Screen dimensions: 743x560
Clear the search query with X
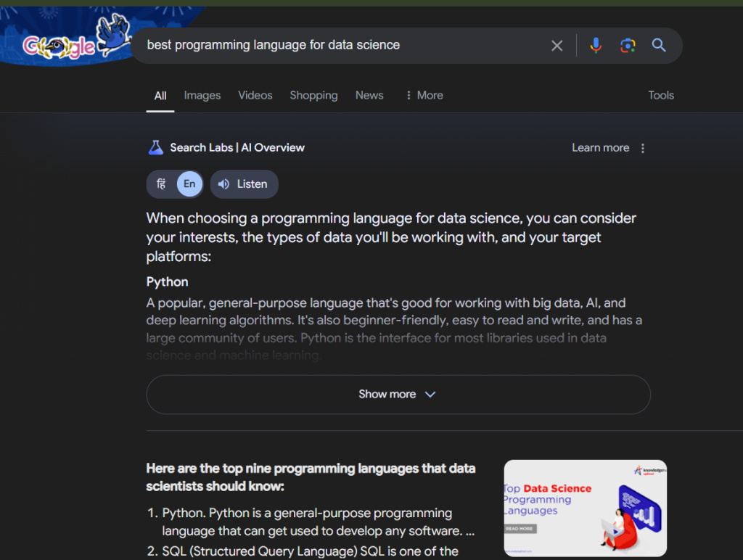pos(557,46)
